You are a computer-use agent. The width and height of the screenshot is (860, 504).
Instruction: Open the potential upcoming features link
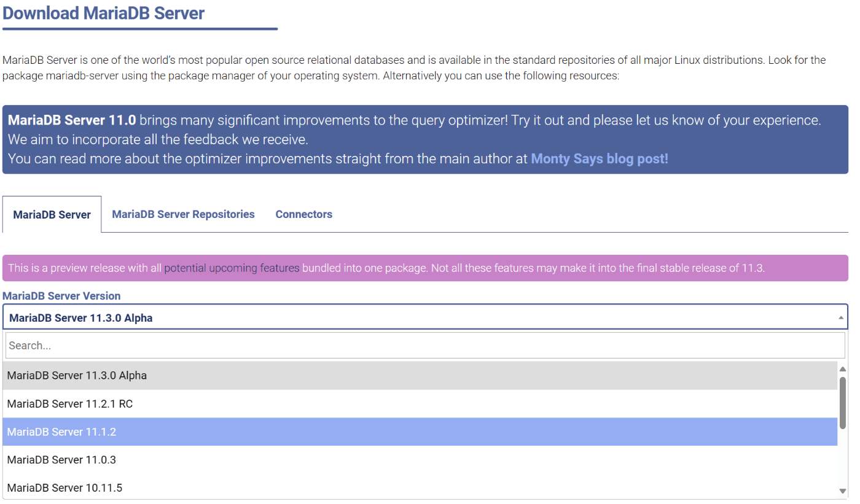point(232,268)
